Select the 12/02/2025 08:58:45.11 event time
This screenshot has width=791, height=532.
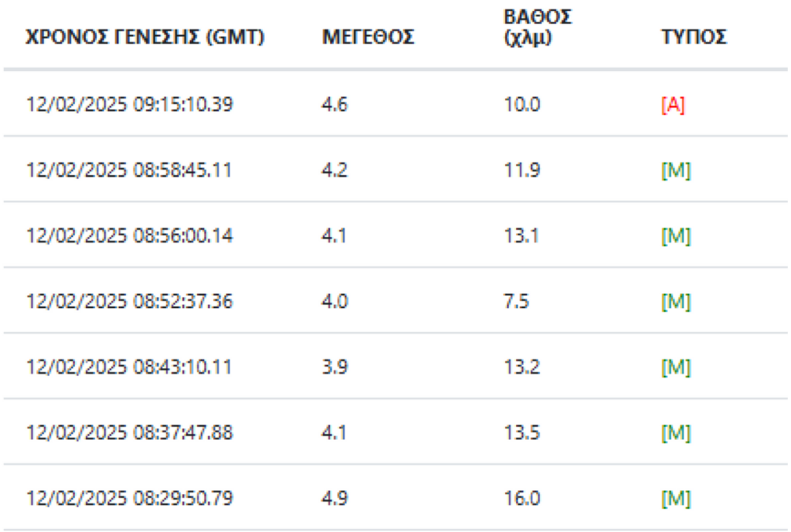(129, 171)
